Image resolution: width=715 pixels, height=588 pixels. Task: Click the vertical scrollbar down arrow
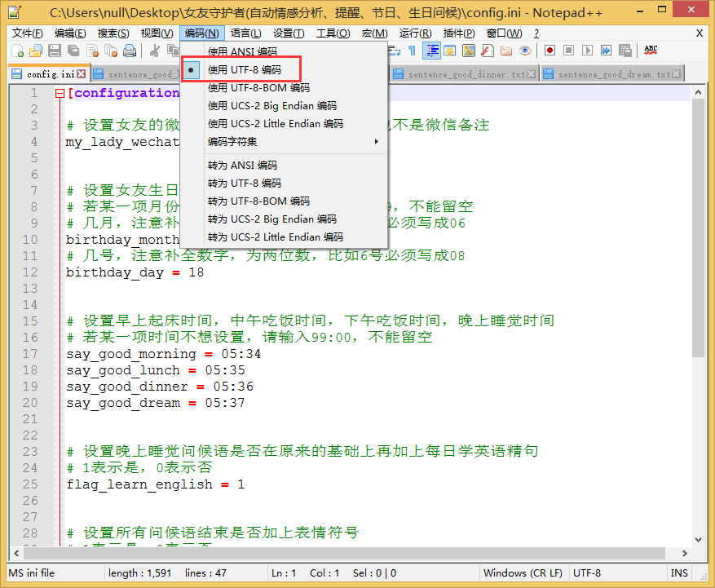(699, 539)
